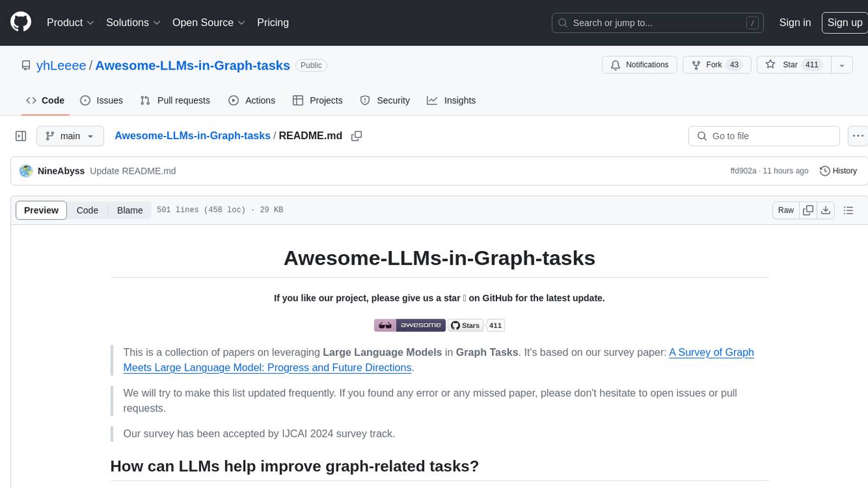Switch to the Actions tab
868x488 pixels.
pyautogui.click(x=251, y=100)
